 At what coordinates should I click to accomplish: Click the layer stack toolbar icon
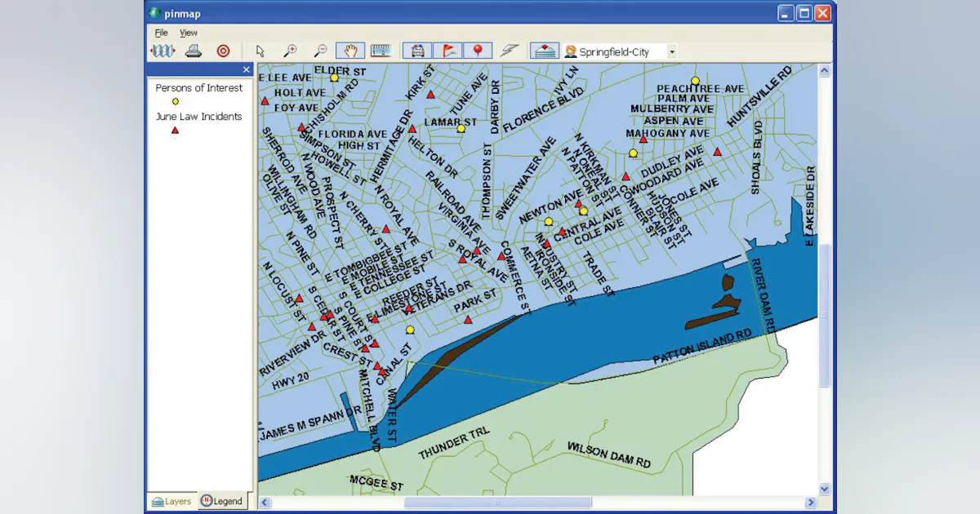click(x=544, y=51)
